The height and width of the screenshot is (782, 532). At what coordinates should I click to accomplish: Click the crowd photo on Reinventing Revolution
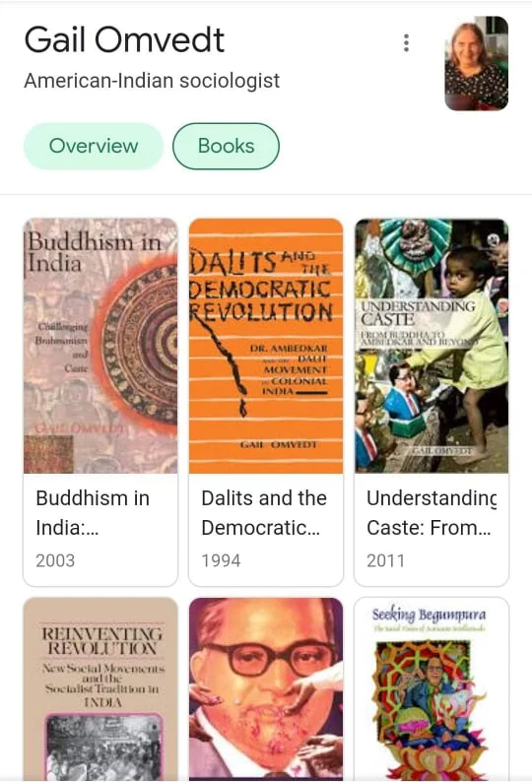point(103,747)
